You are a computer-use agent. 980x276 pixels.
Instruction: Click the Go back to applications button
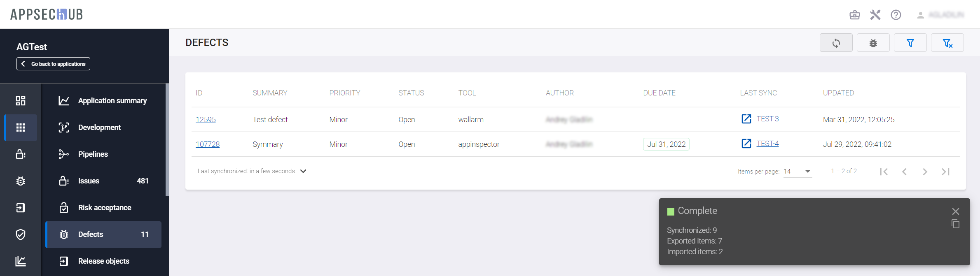click(x=53, y=64)
